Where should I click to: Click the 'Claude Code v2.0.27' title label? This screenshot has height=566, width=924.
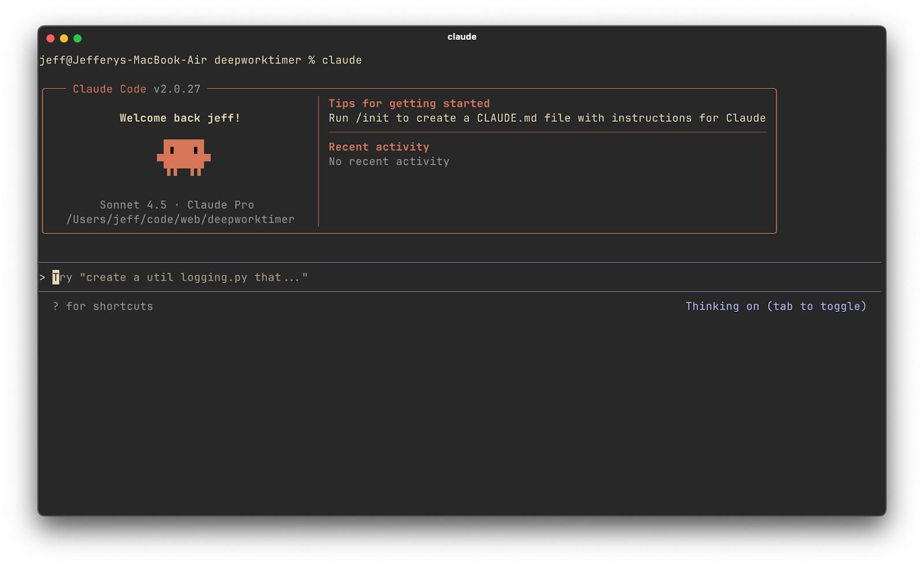pos(136,89)
